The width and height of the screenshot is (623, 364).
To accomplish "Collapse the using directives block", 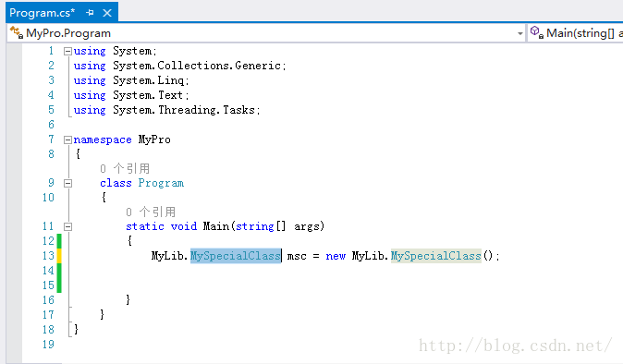I will pyautogui.click(x=67, y=51).
